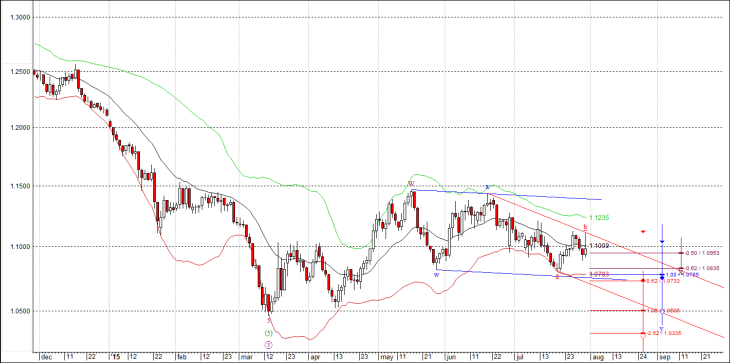Select the apr label on the time axis
This screenshot has height=363, width=730.
(315, 356)
